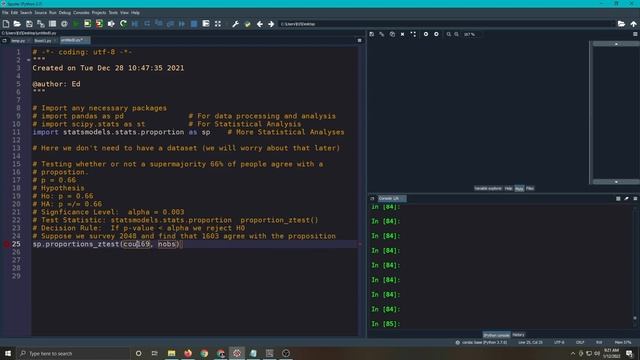640x360 pixels.
Task: Save all open files
Action: [x=41, y=24]
